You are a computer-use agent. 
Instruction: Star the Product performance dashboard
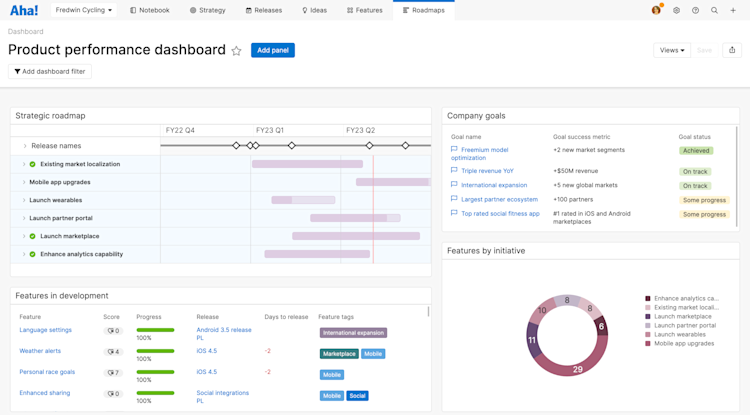point(236,51)
